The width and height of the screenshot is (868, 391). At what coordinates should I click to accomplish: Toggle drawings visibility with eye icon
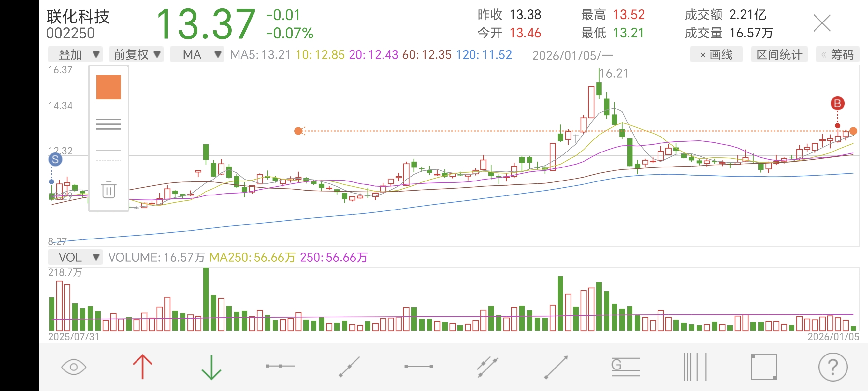74,367
